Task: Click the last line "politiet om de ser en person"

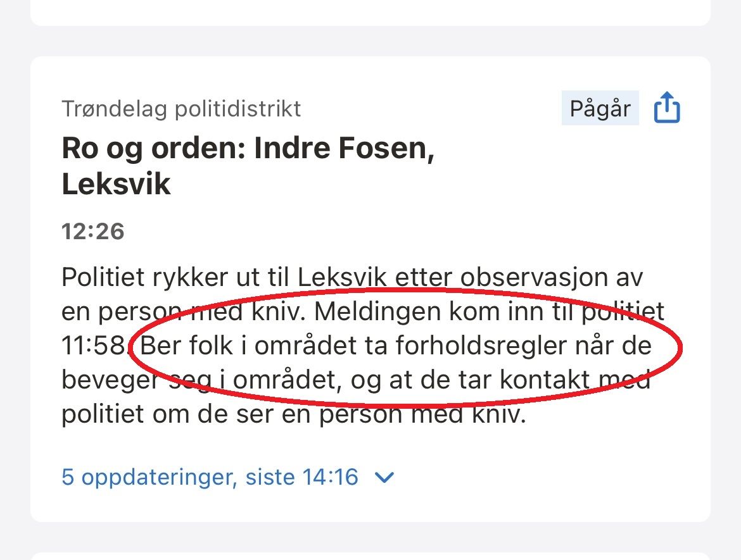Action: 293,414
